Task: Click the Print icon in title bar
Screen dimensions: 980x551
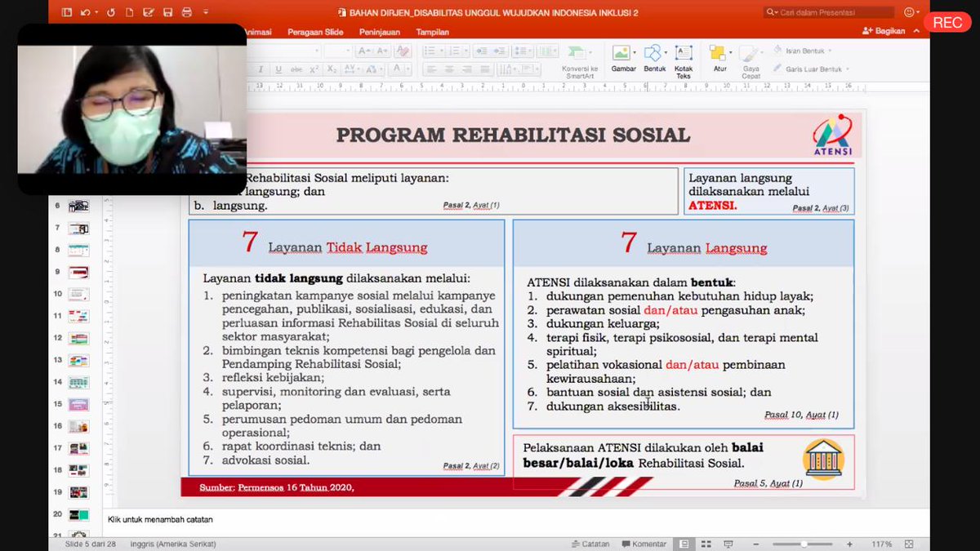Action: point(187,12)
